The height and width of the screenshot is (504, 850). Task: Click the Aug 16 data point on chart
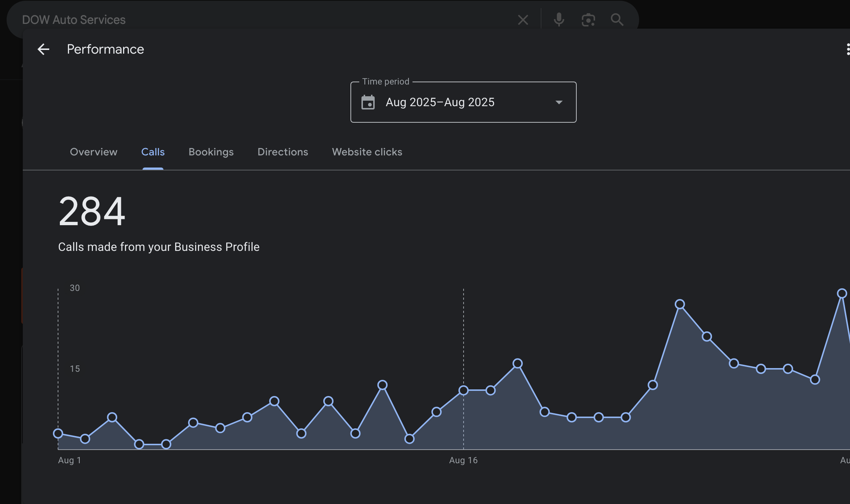click(464, 390)
